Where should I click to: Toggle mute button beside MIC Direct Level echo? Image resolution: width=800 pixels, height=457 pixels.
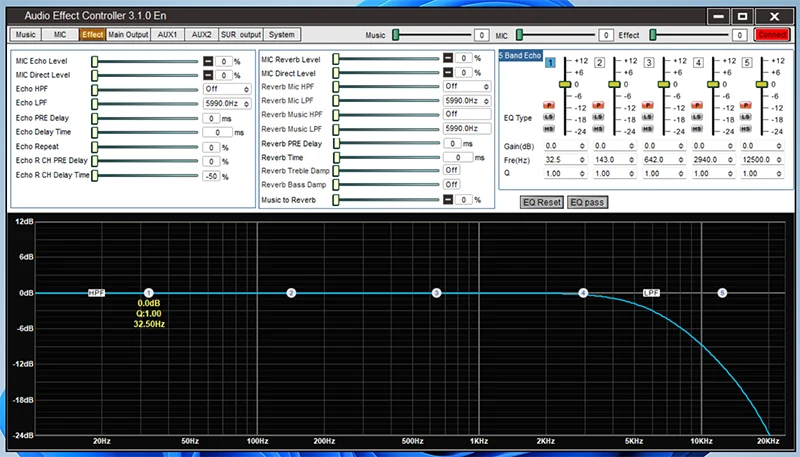(x=208, y=75)
